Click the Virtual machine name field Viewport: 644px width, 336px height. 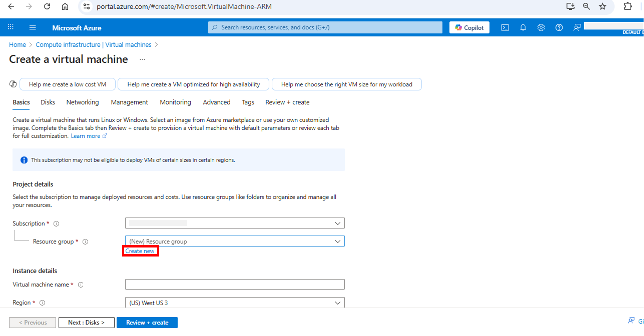coord(234,284)
